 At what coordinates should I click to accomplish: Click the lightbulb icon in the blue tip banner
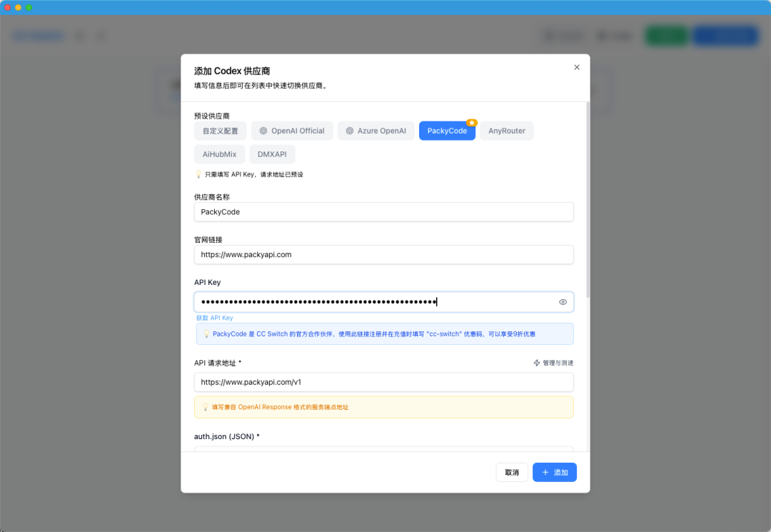point(207,335)
